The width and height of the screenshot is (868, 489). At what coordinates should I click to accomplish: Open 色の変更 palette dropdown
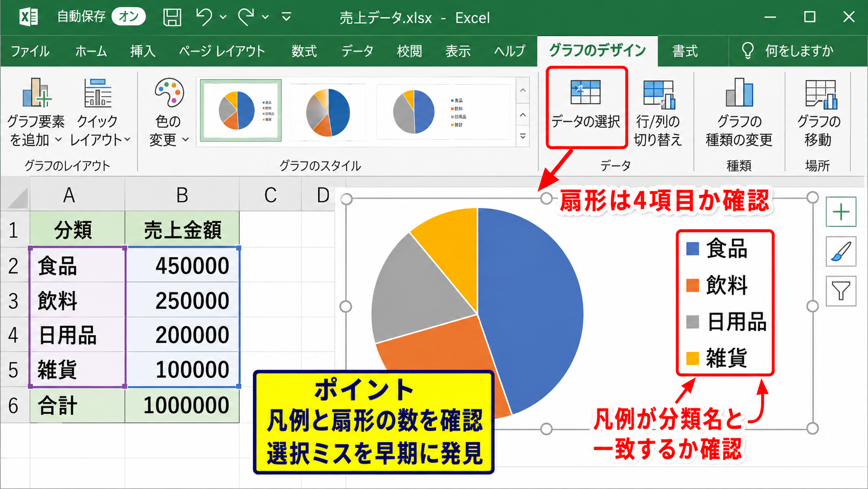(169, 112)
